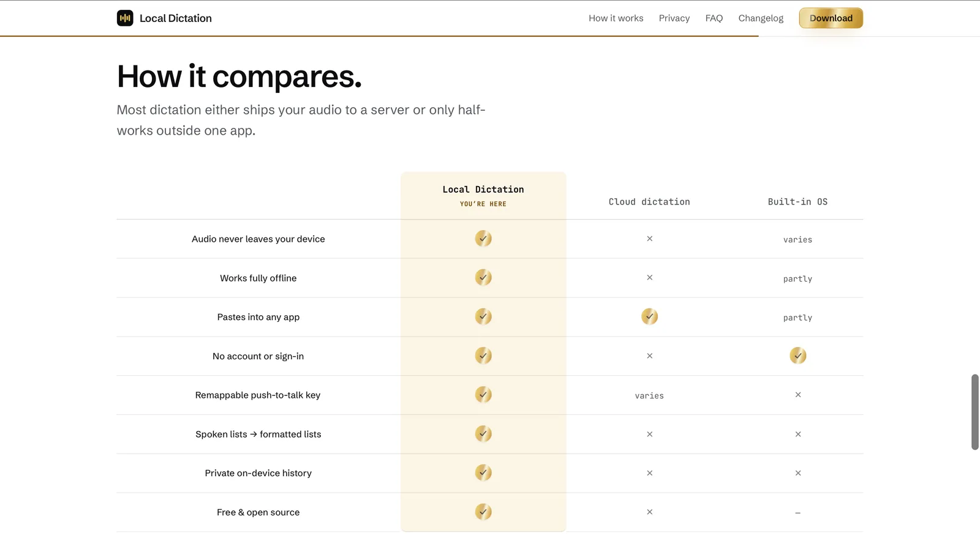
Task: Click the Built-in OS cross for Spoken lists row
Action: pos(797,435)
